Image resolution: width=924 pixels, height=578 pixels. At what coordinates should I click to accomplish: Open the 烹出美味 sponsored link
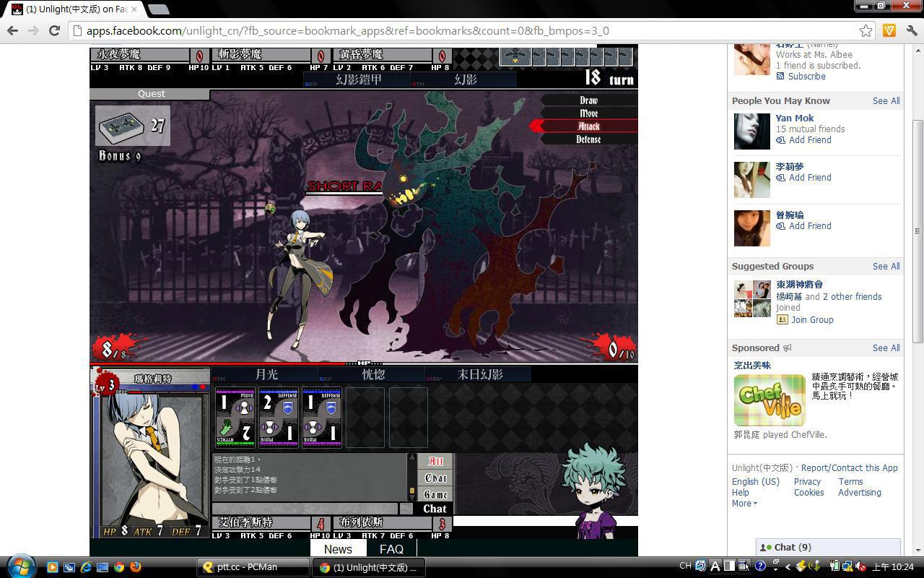pyautogui.click(x=752, y=366)
